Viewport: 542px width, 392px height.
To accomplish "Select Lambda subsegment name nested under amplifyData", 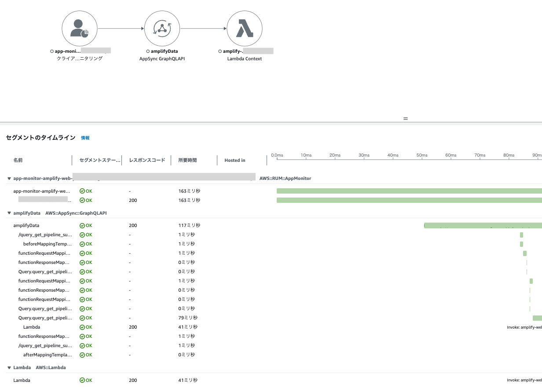I will coord(32,327).
